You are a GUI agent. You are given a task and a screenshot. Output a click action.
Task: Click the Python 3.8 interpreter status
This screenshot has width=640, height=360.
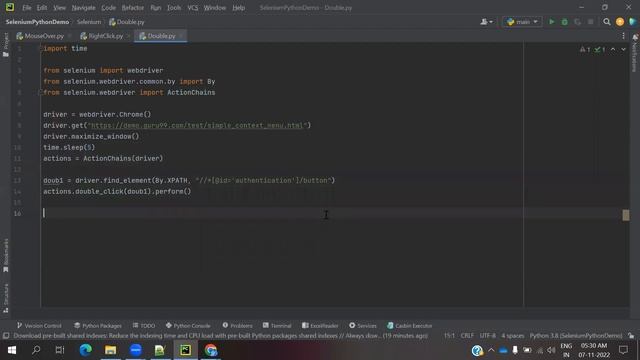(576, 336)
